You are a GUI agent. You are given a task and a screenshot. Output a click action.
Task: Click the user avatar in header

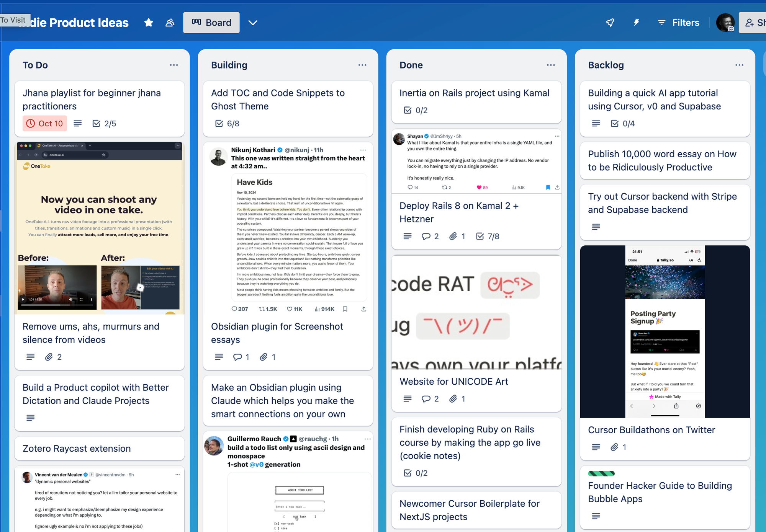[725, 23]
